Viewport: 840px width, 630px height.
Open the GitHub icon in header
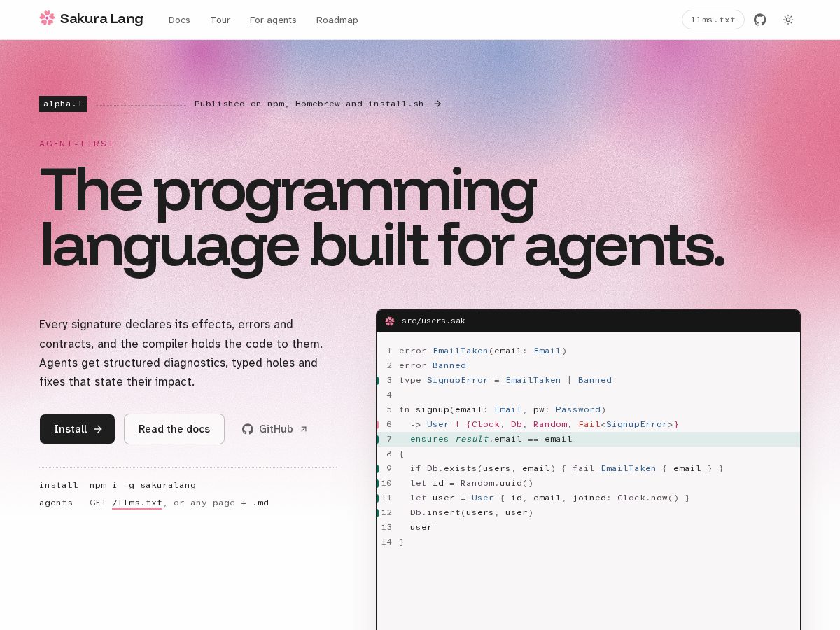click(759, 20)
